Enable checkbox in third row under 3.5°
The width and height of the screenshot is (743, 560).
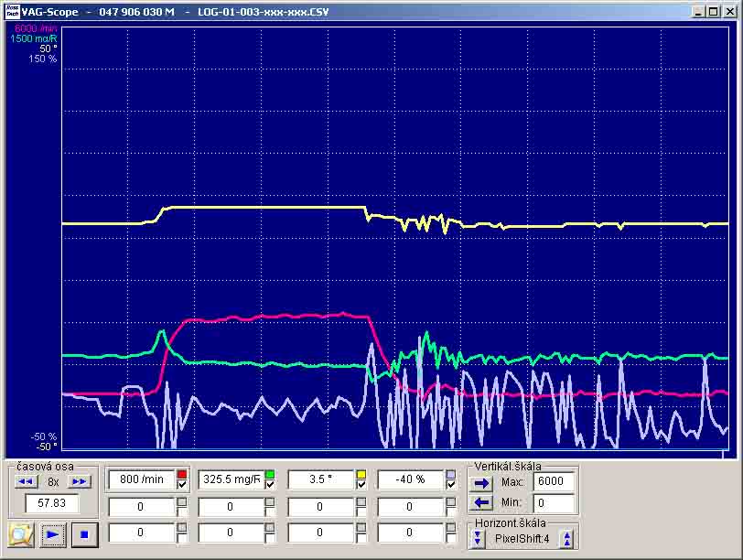point(361,537)
